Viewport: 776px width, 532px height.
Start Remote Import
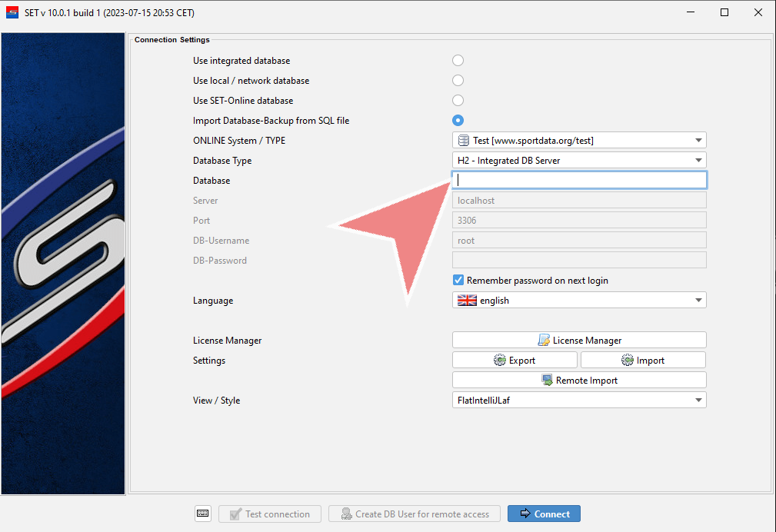coord(578,380)
